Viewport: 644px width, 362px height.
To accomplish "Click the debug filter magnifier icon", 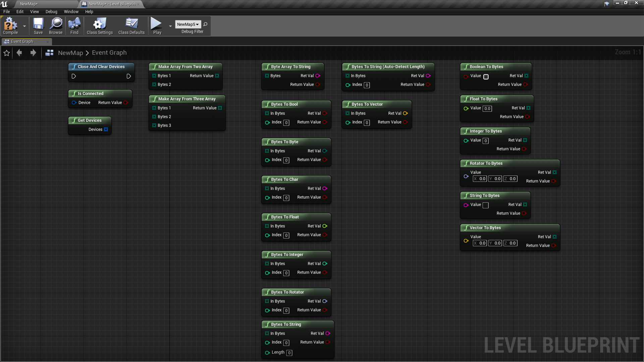I will [205, 24].
